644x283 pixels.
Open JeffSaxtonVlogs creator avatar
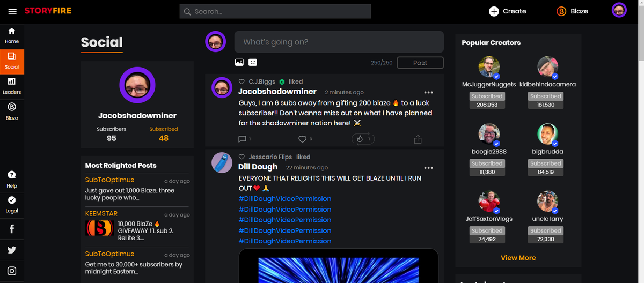click(x=489, y=202)
